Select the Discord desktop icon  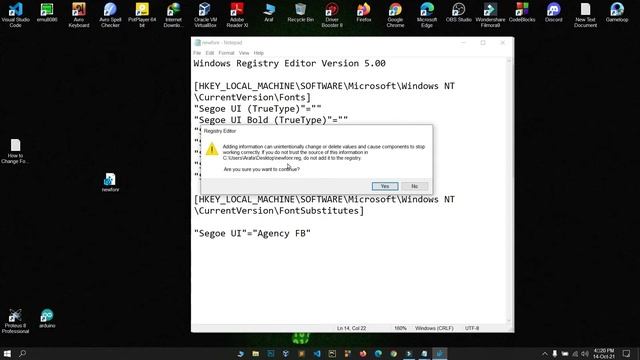553,12
